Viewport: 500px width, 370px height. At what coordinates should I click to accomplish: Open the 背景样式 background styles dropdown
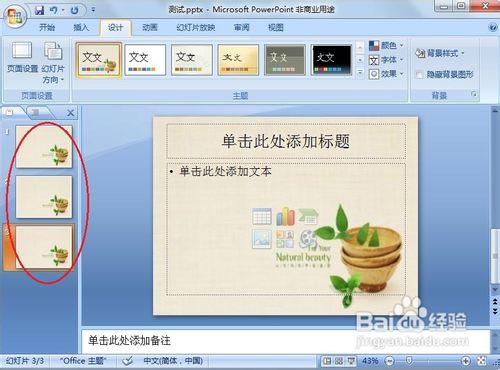[440, 53]
